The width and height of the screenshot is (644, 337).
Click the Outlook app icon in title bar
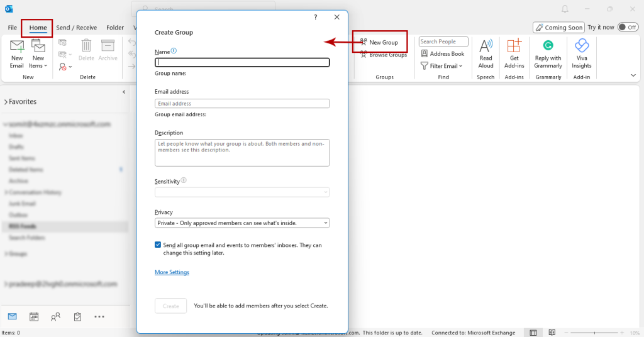[x=9, y=9]
